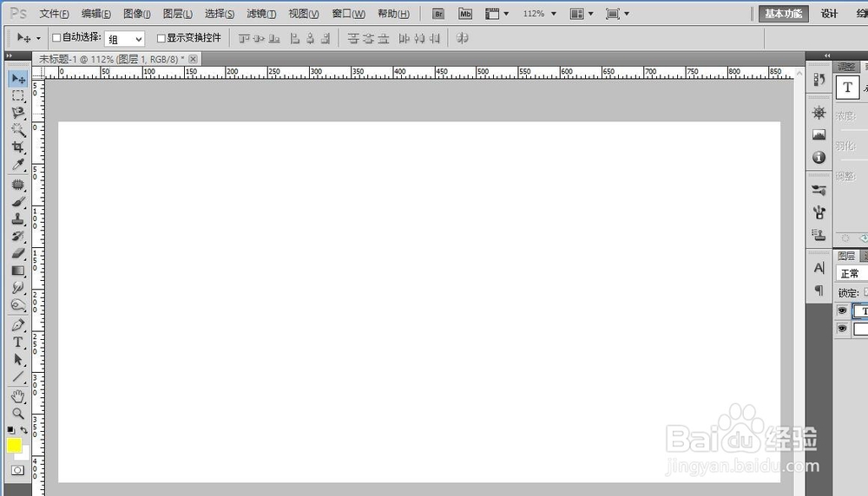
Task: Select the Path Selection tool
Action: (x=18, y=359)
